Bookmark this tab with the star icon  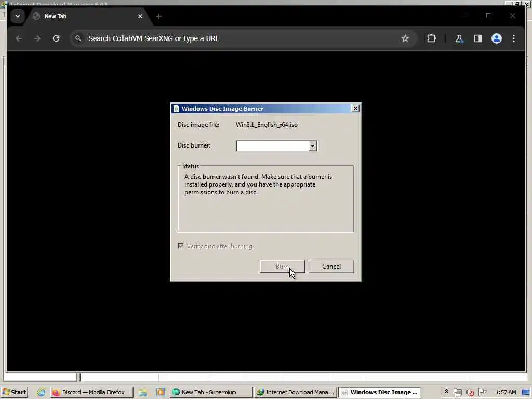[405, 38]
